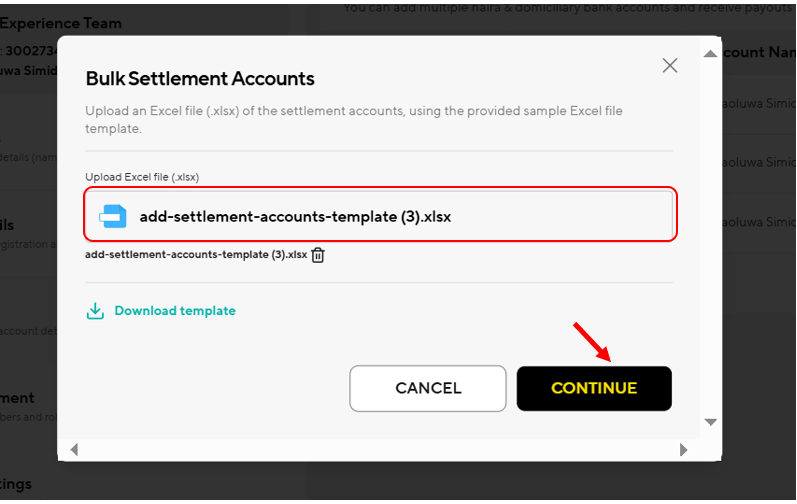This screenshot has width=797, height=504.
Task: Click the scroll down arrow in dialog
Action: 710,422
